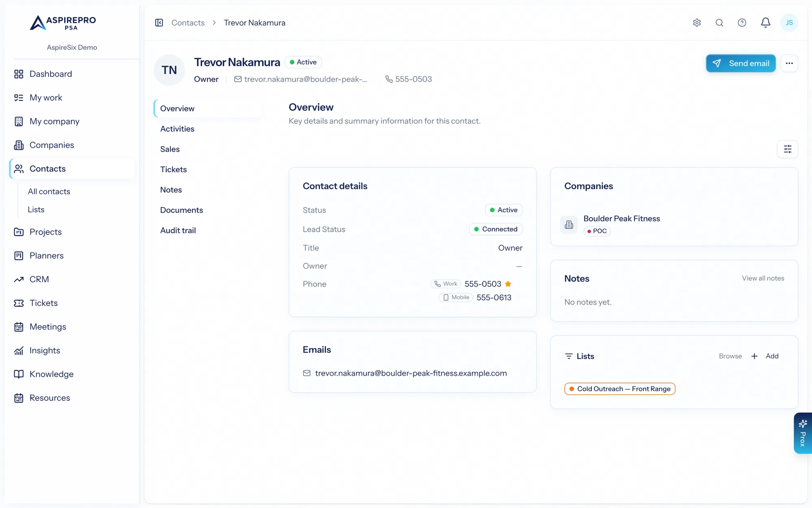Click Browse in Lists card
This screenshot has width=812, height=508.
pyautogui.click(x=730, y=356)
